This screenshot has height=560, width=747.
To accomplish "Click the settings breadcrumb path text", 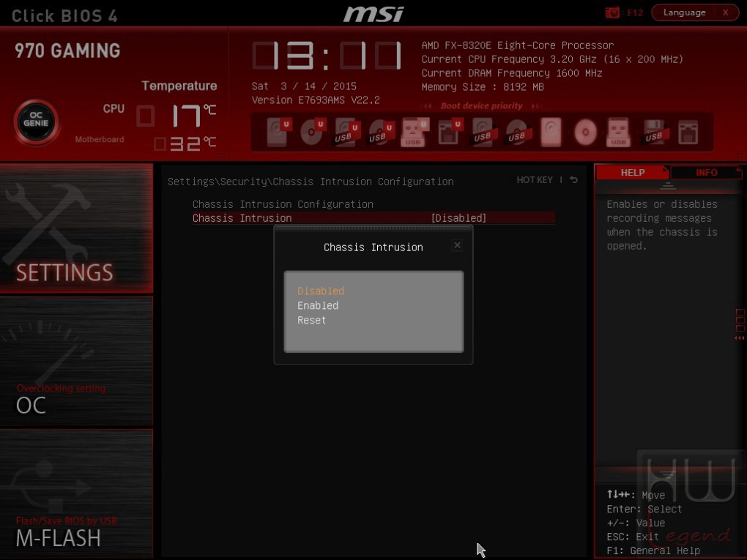I will (311, 182).
